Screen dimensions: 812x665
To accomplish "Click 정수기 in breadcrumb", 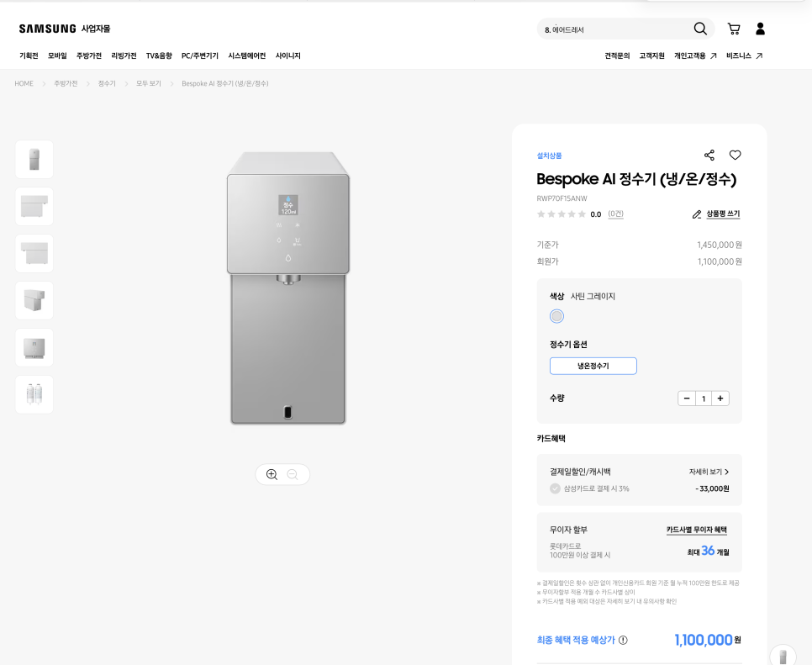I will [x=107, y=83].
